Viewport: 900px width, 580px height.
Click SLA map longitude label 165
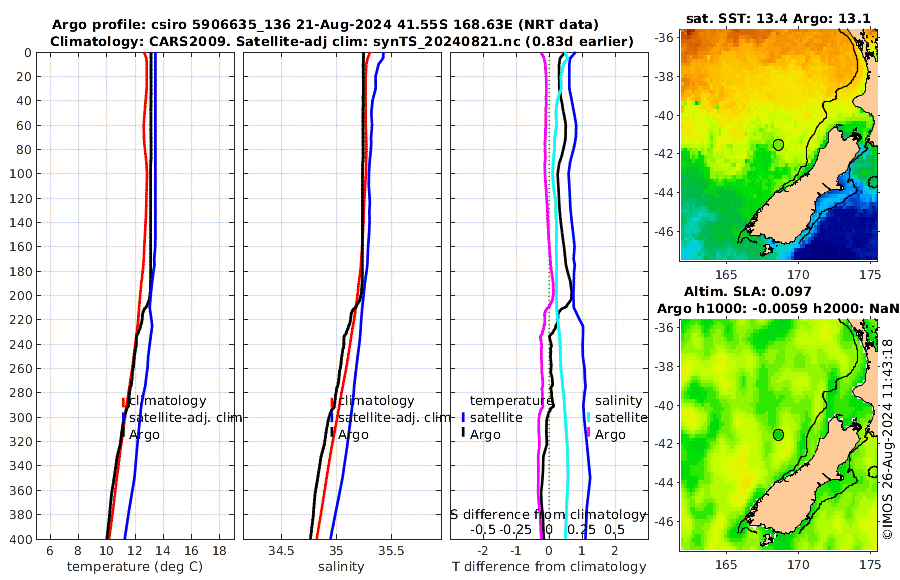pyautogui.click(x=726, y=565)
